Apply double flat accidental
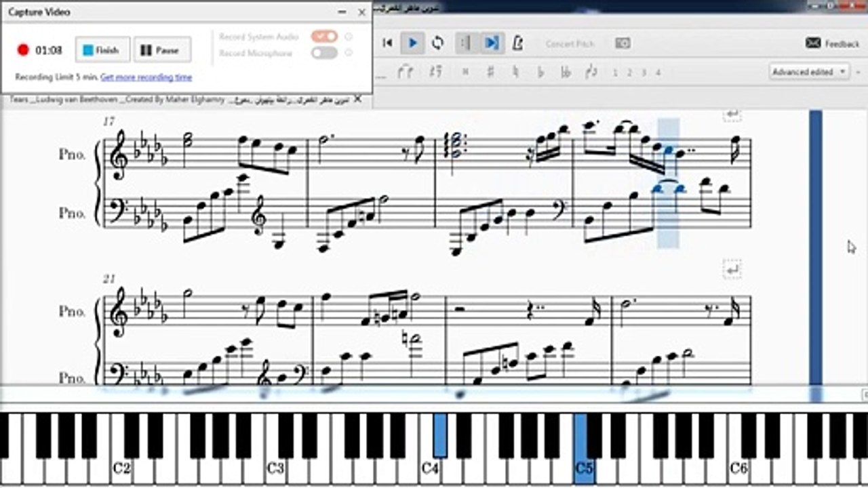This screenshot has width=868, height=488. [x=566, y=71]
